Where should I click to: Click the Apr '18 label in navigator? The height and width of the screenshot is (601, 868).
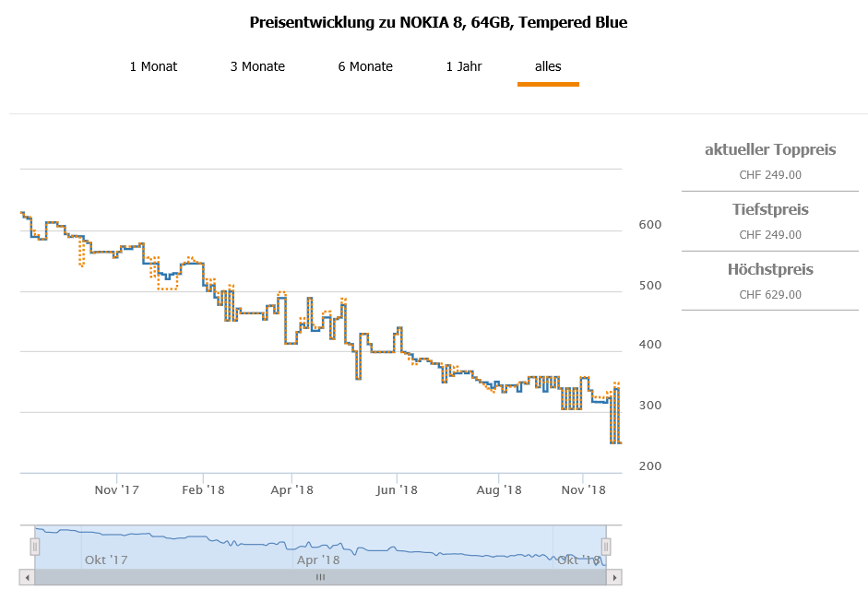click(x=318, y=560)
